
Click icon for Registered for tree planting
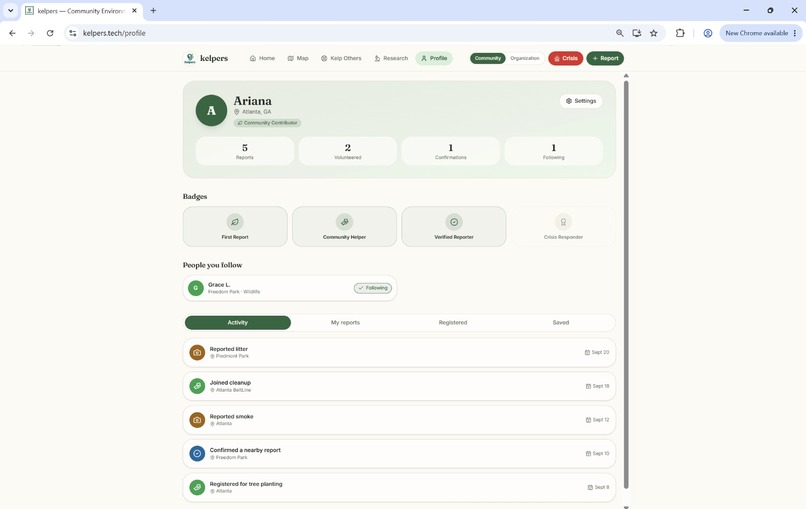pos(197,487)
